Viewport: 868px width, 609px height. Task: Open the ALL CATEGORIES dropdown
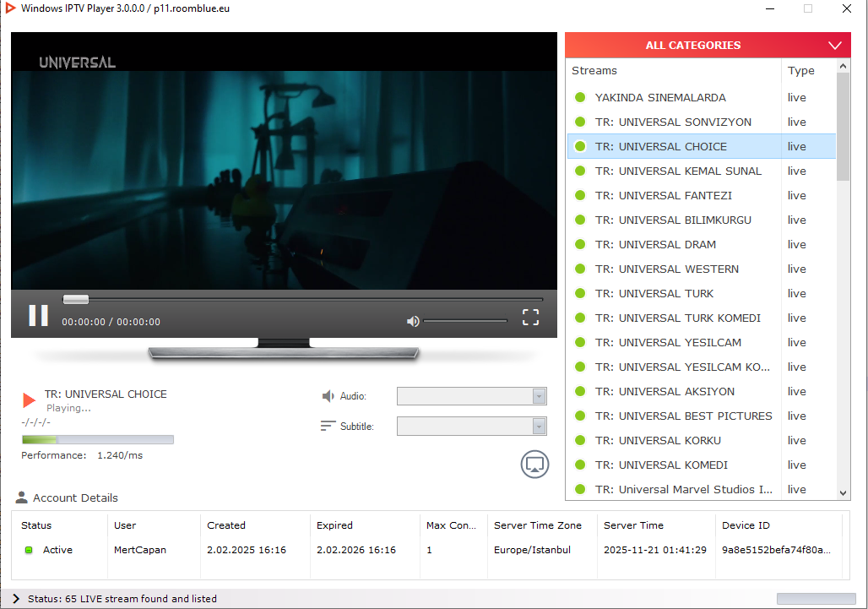click(708, 46)
